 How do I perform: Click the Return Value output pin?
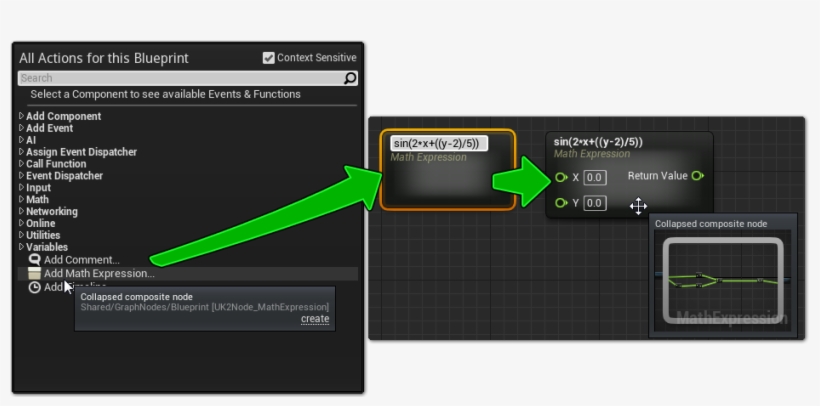pos(697,176)
